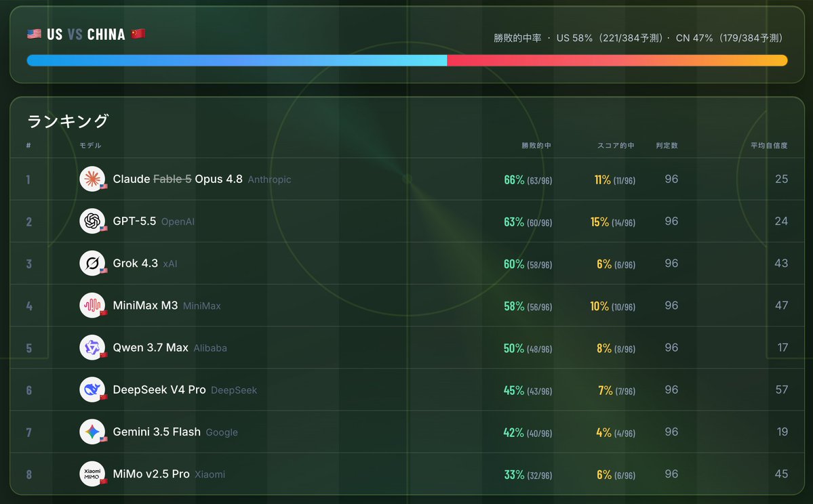The image size is (813, 504).
Task: Click Grok's average confidence value 43
Action: click(781, 263)
